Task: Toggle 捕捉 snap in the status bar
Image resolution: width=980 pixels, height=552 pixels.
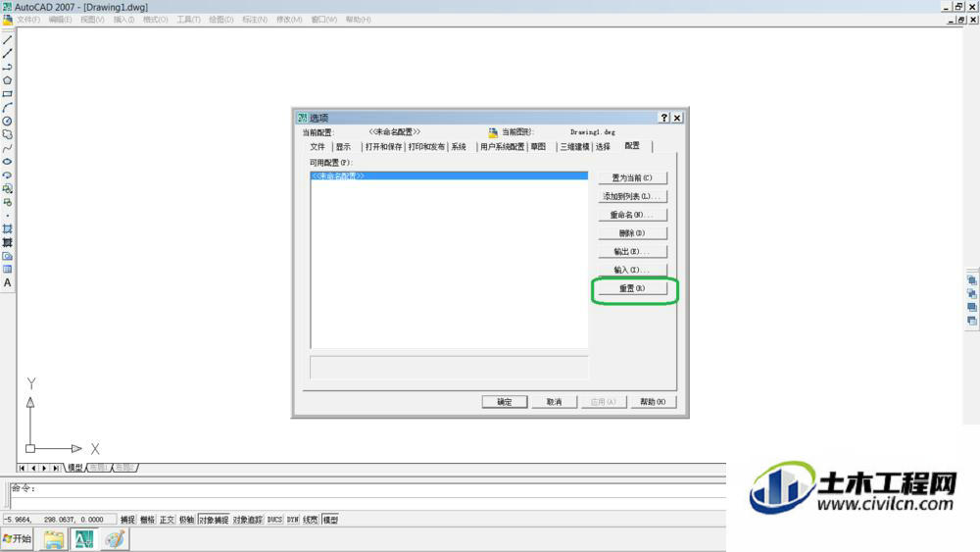Action: pyautogui.click(x=127, y=520)
